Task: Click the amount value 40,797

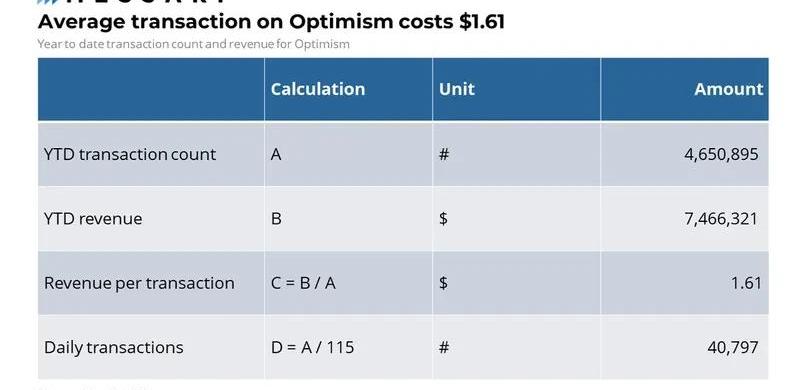Action: 733,347
